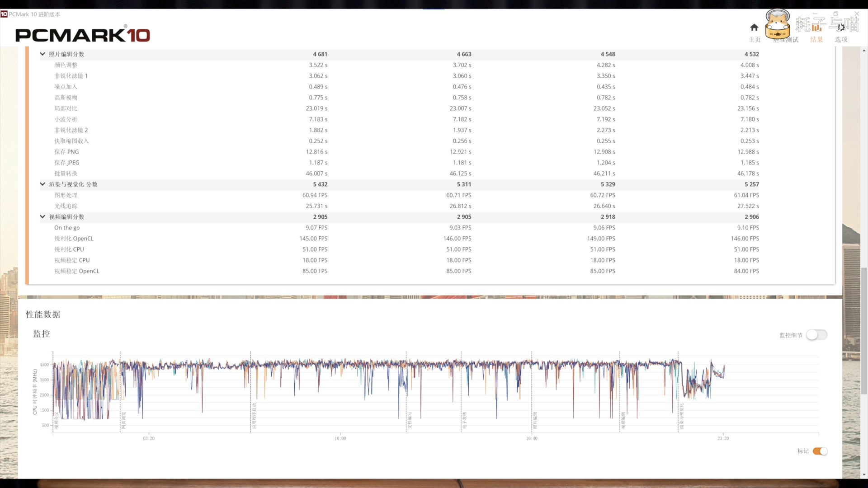
Task: Select the 视频稳定 CPU row label
Action: click(72, 260)
